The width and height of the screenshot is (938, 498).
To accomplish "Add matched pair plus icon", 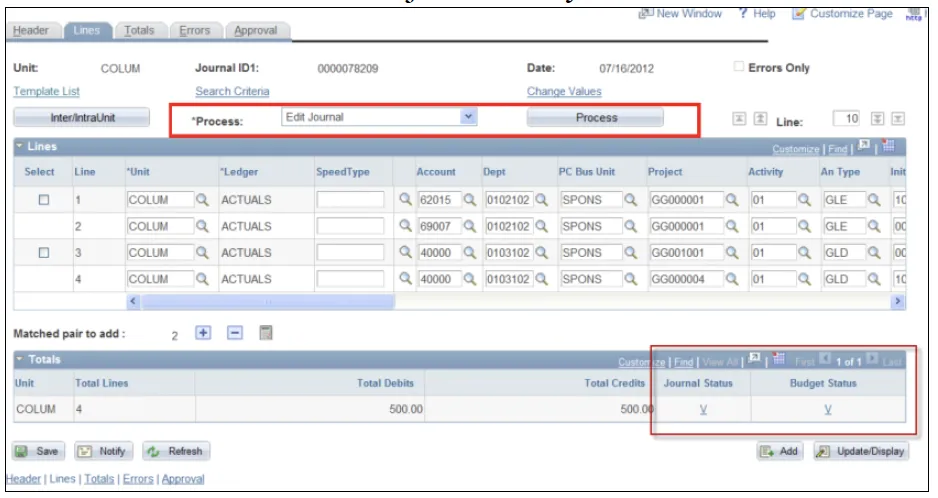I will point(203,333).
